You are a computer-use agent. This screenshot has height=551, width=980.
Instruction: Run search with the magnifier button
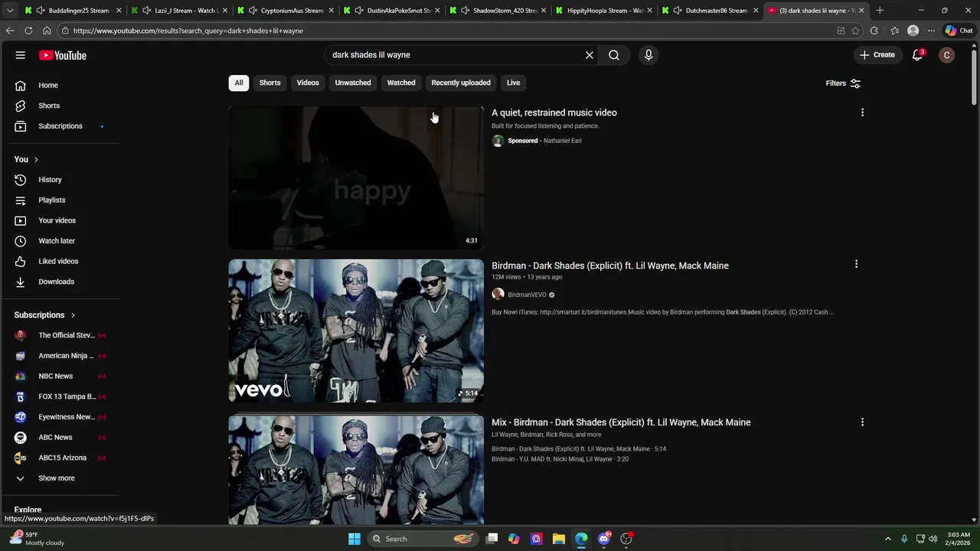(x=614, y=55)
